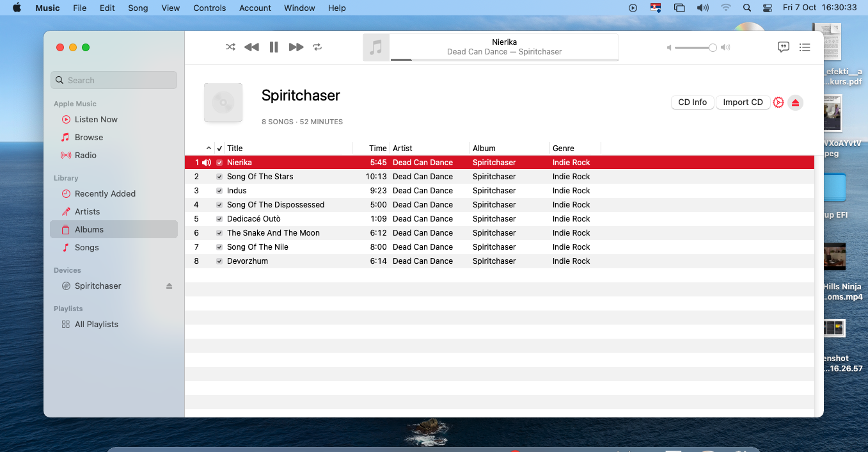This screenshot has height=452, width=868.
Task: Select the Devorzhum track row
Action: click(x=500, y=261)
